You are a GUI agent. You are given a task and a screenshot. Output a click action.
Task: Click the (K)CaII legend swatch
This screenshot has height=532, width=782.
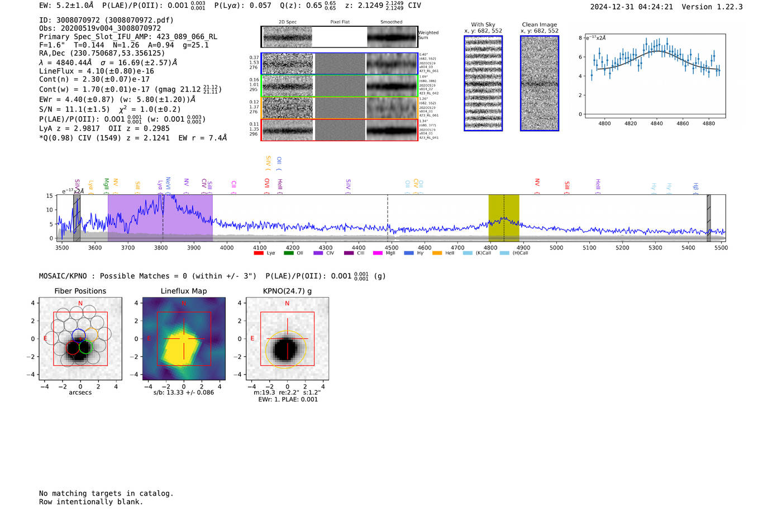click(468, 253)
